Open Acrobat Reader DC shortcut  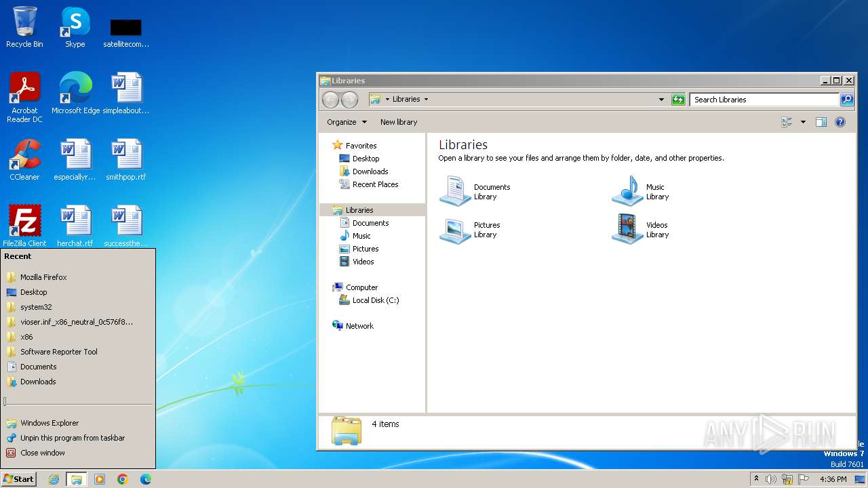pyautogui.click(x=24, y=97)
